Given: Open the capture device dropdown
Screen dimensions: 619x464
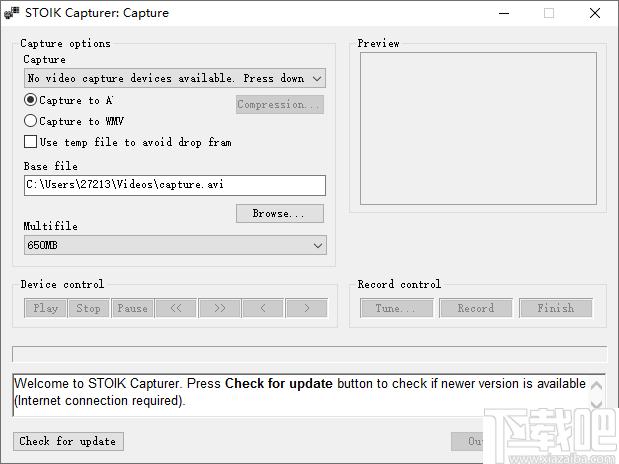Looking at the screenshot, I should (x=175, y=78).
